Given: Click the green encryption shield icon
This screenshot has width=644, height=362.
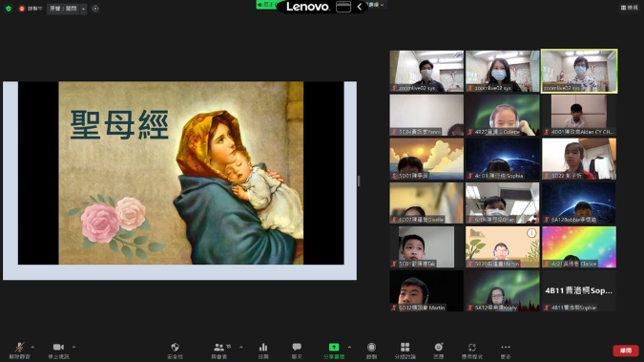Looking at the screenshot, I should pyautogui.click(x=9, y=9).
